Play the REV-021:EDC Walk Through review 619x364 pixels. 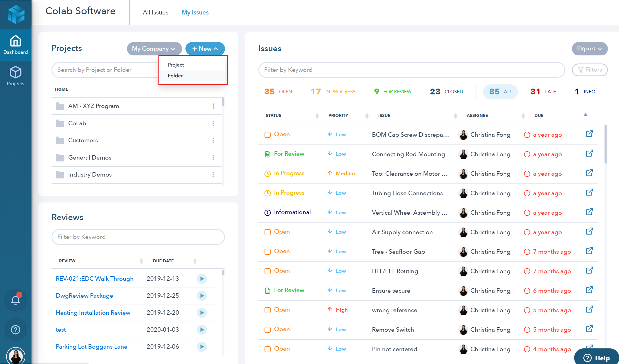(x=202, y=279)
